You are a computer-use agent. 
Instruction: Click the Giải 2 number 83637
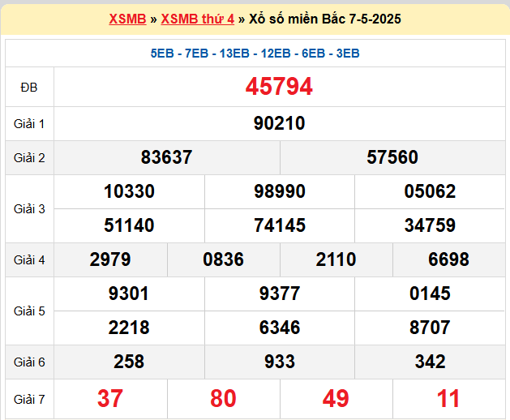coord(166,157)
